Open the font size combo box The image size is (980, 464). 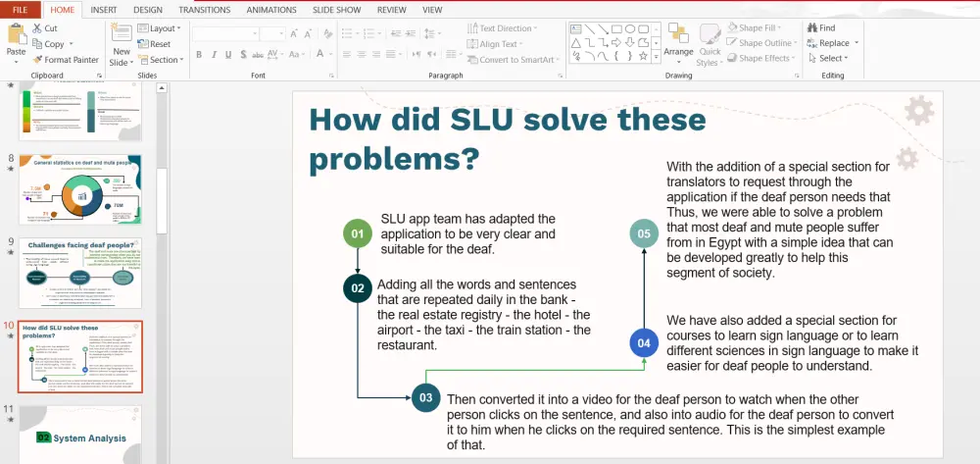tap(272, 33)
